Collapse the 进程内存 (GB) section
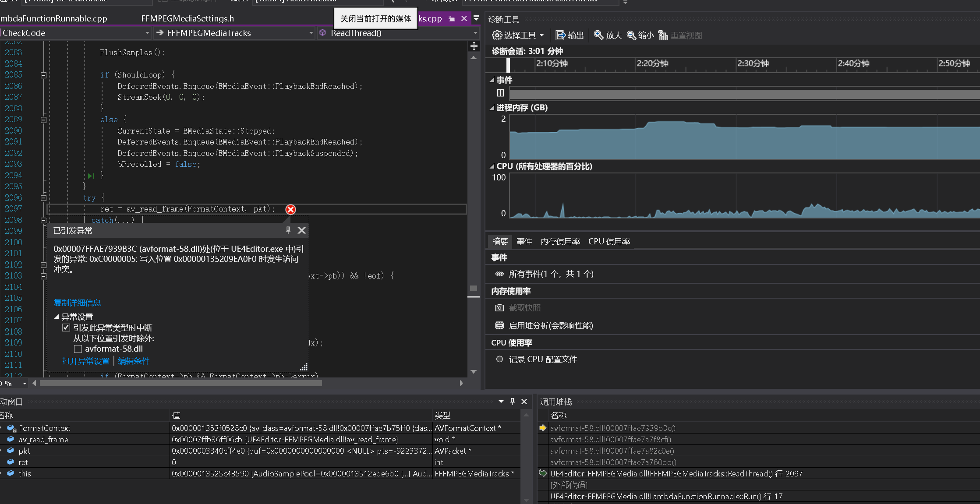Image resolution: width=980 pixels, height=504 pixels. click(492, 107)
